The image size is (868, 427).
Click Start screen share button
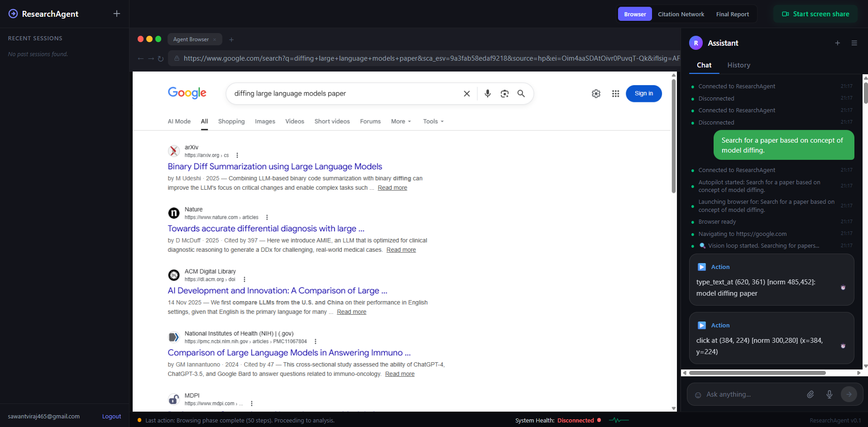point(815,14)
